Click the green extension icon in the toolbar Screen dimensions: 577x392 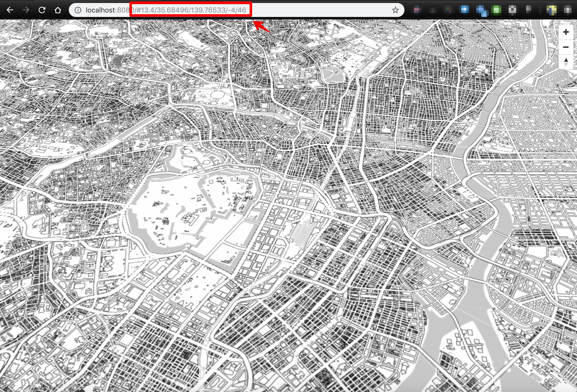coord(496,10)
